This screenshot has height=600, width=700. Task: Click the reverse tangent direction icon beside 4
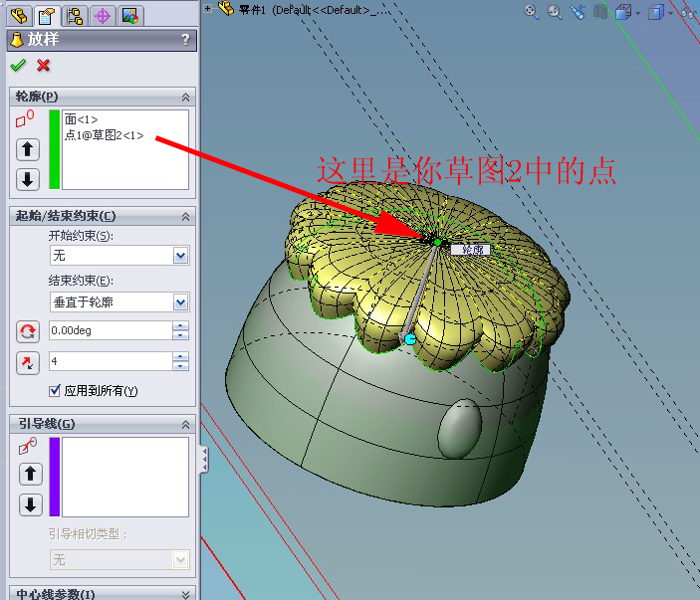(28, 362)
